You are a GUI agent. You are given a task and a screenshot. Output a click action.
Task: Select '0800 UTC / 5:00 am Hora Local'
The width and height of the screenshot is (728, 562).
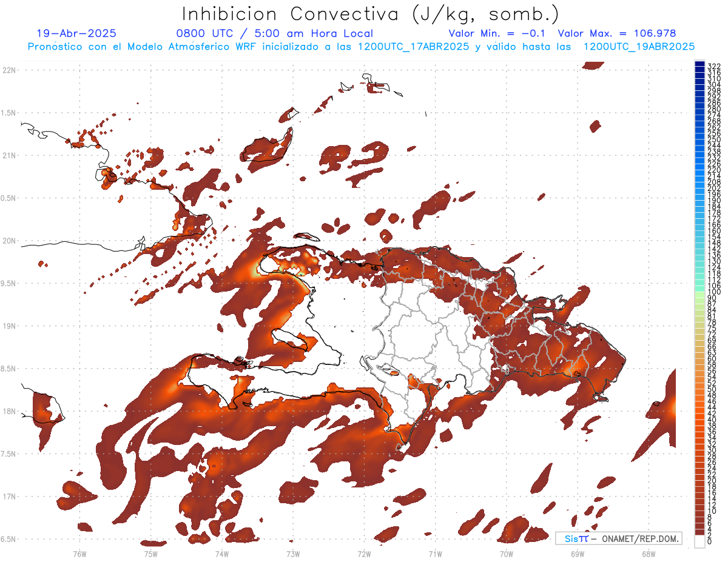[x=275, y=33]
